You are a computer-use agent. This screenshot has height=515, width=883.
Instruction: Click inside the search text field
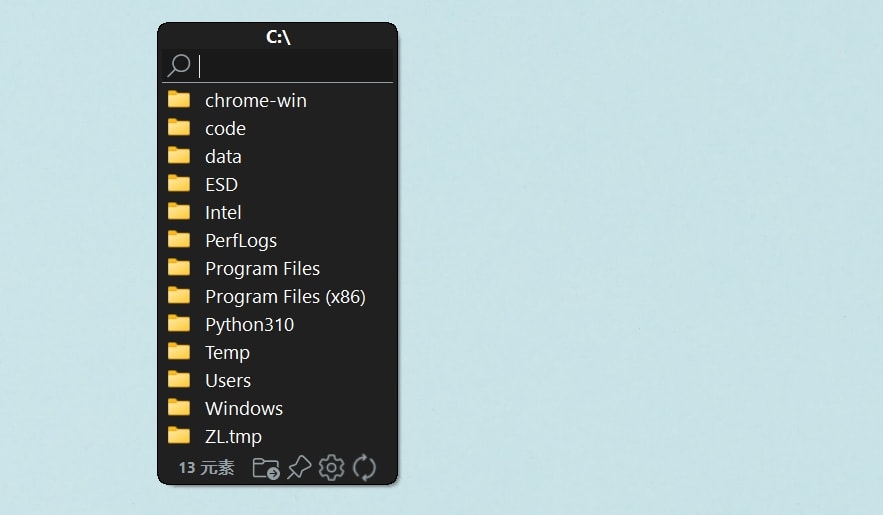[295, 66]
